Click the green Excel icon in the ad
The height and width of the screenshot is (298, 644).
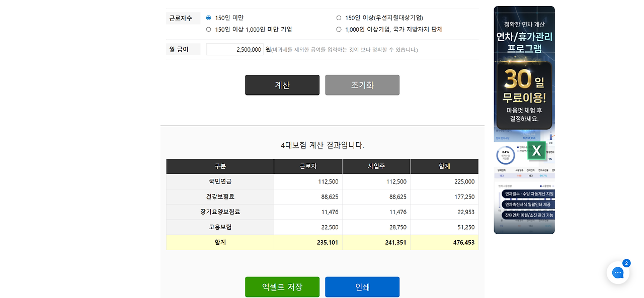click(x=536, y=150)
